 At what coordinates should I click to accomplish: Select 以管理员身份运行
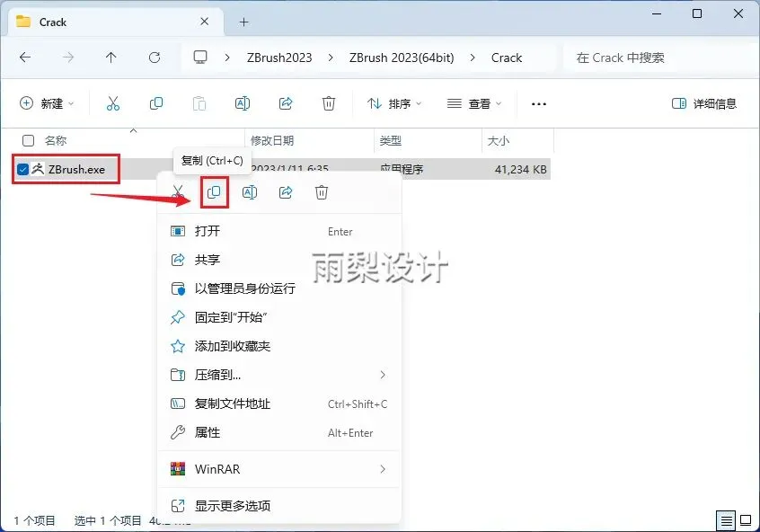pyautogui.click(x=279, y=288)
